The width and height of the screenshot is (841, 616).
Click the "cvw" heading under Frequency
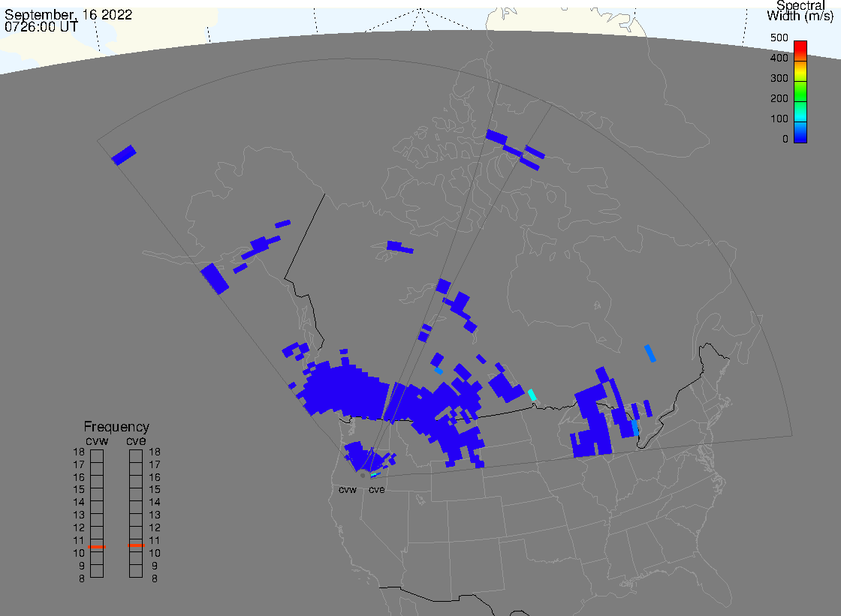[x=97, y=441]
